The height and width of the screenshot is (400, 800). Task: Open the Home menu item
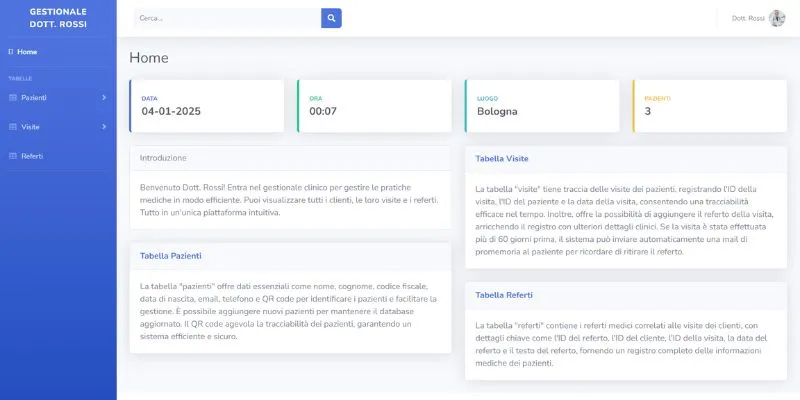[27, 51]
